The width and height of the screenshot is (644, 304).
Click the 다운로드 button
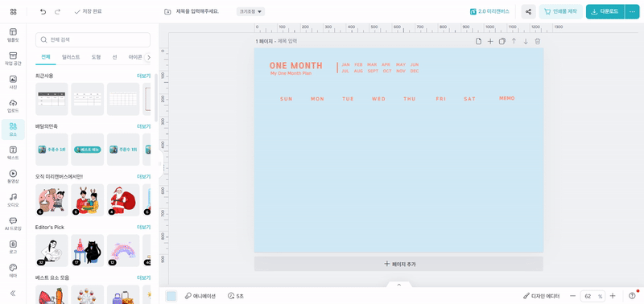pyautogui.click(x=605, y=11)
